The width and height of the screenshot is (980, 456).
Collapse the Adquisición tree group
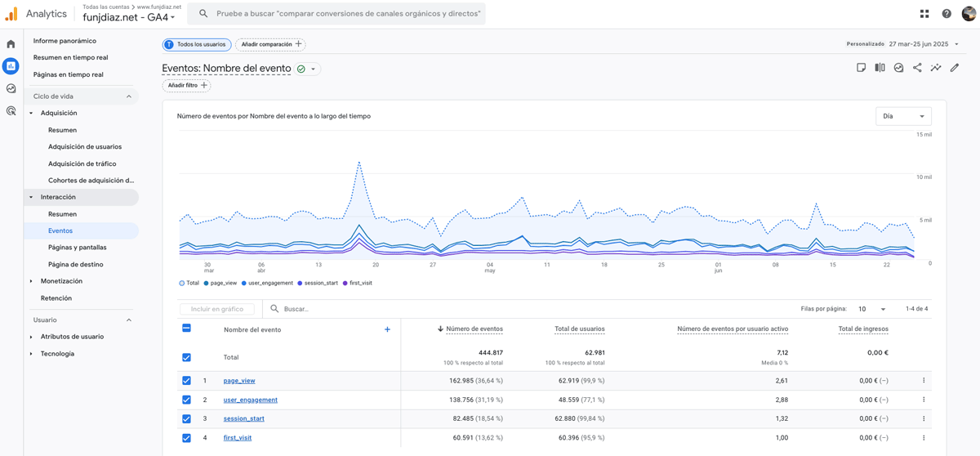click(31, 113)
